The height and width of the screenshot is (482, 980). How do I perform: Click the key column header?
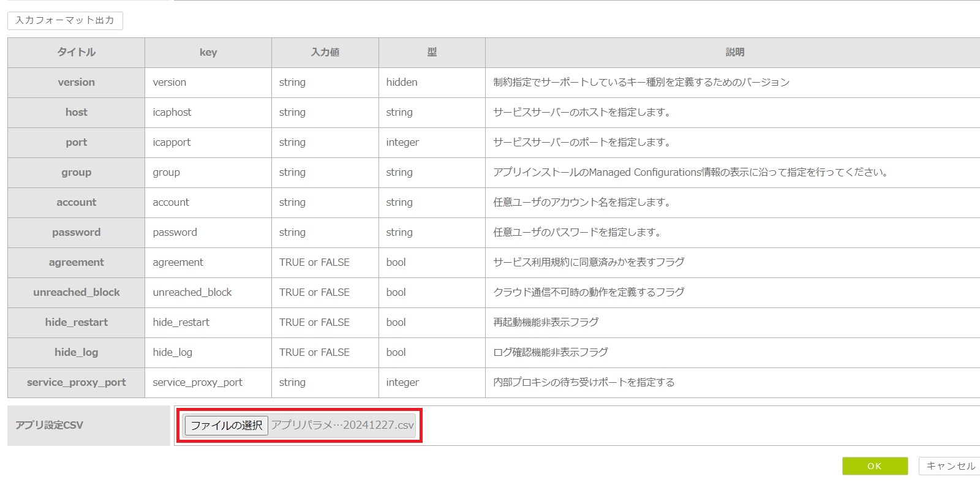pos(208,53)
